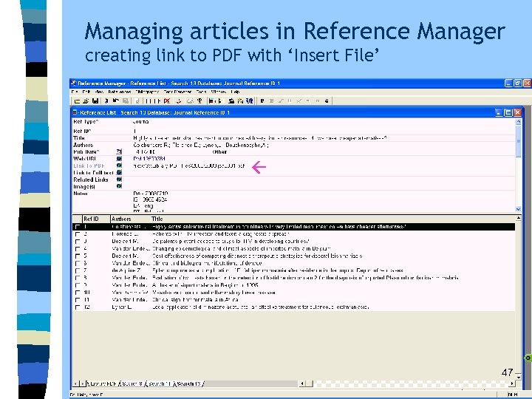Image resolution: width=532 pixels, height=399 pixels.
Task: Open the File menu
Action: (75, 92)
